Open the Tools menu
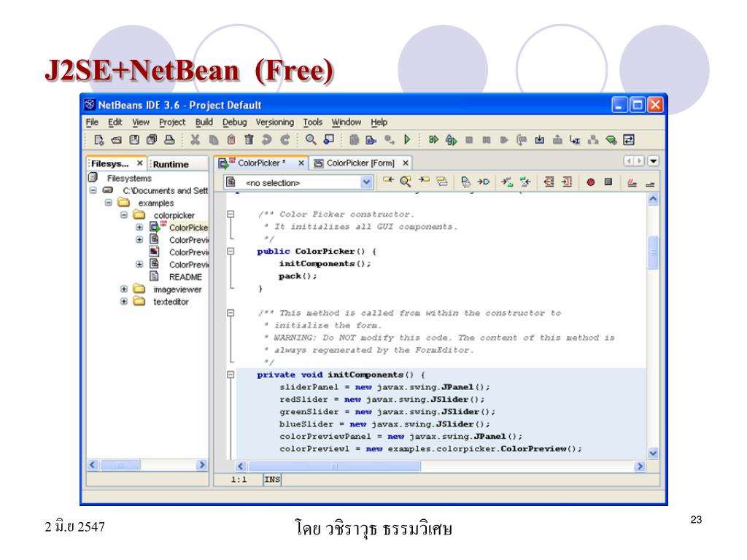The width and height of the screenshot is (747, 560). click(x=312, y=122)
